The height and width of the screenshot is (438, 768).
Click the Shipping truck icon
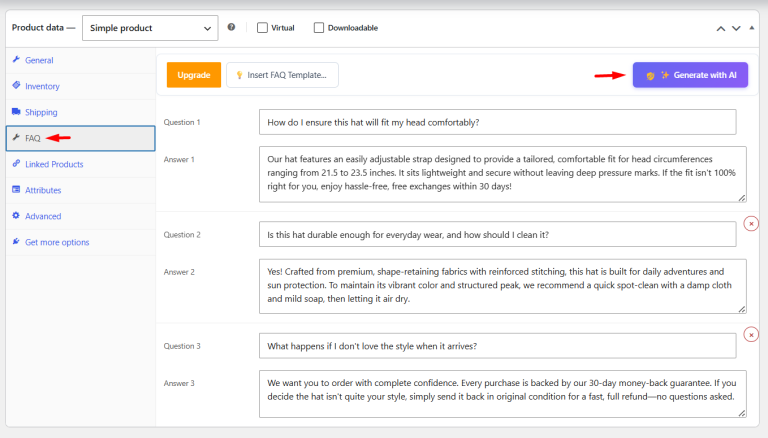click(x=16, y=112)
